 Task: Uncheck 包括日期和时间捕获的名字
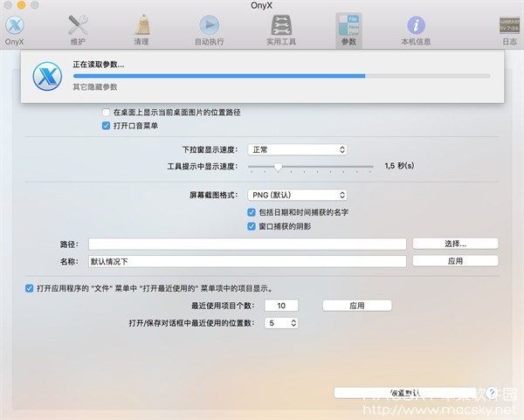click(252, 212)
